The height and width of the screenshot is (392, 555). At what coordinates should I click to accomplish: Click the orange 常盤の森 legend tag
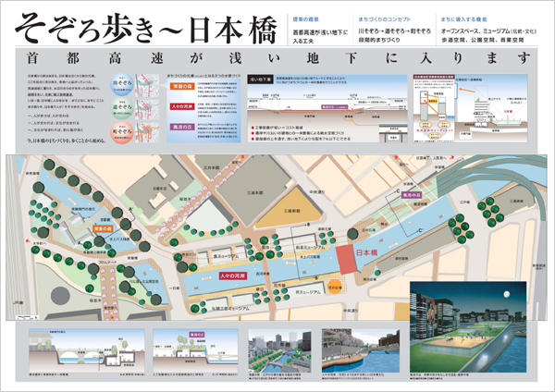[183, 85]
